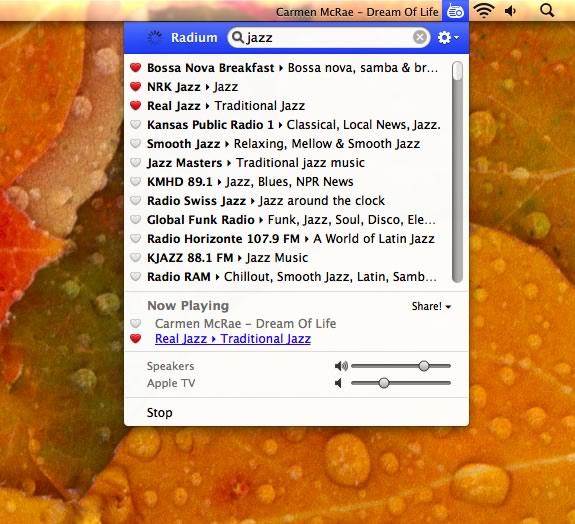
Task: Click the Speakers loud speaker icon
Action: 341,366
